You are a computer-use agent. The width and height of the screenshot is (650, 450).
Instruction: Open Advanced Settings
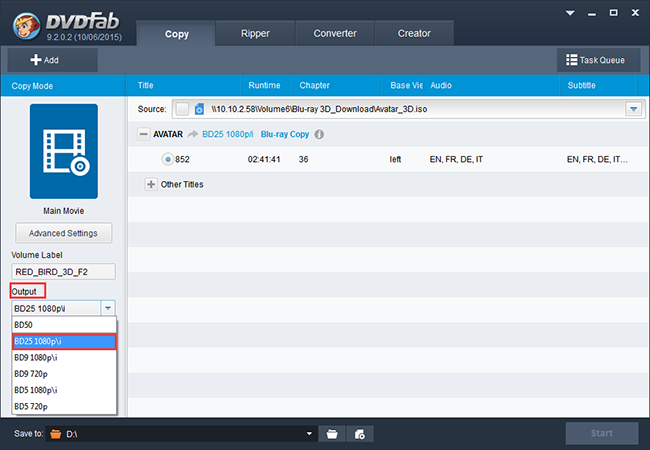coord(63,233)
